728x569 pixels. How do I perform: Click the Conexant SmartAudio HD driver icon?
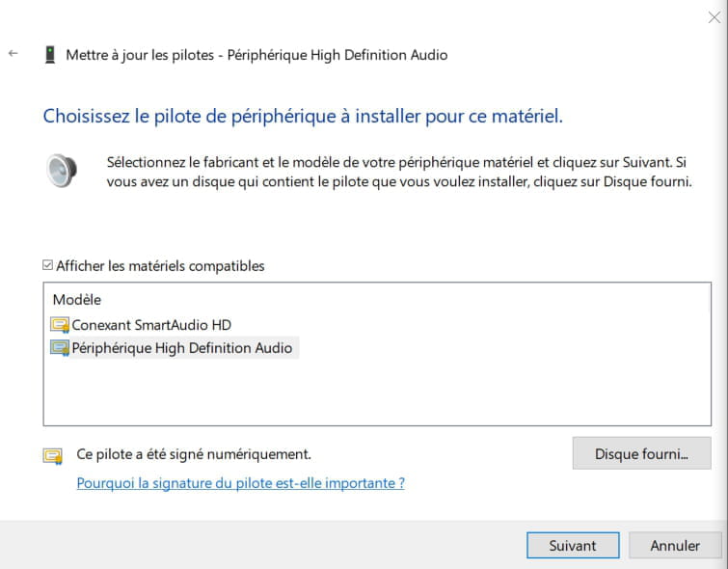(60, 325)
